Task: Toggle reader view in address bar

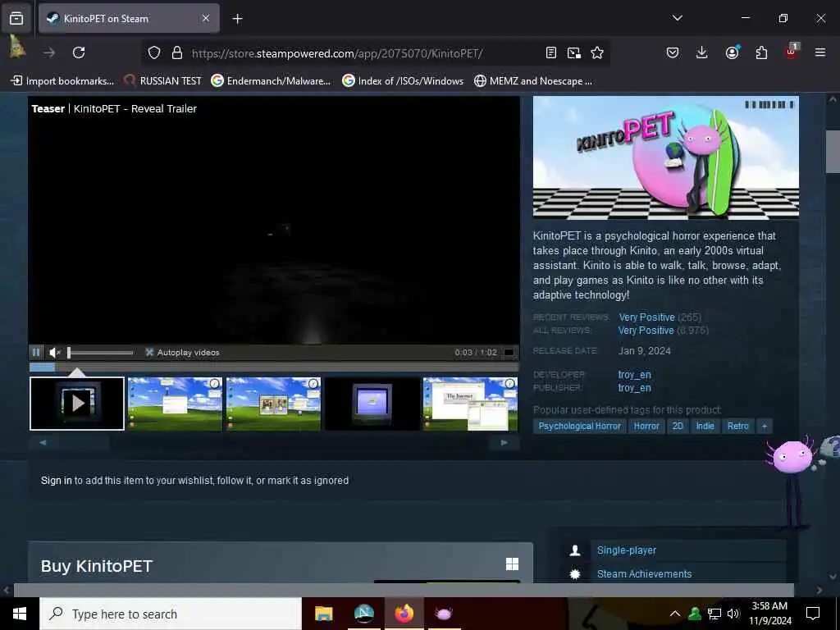Action: click(x=550, y=52)
